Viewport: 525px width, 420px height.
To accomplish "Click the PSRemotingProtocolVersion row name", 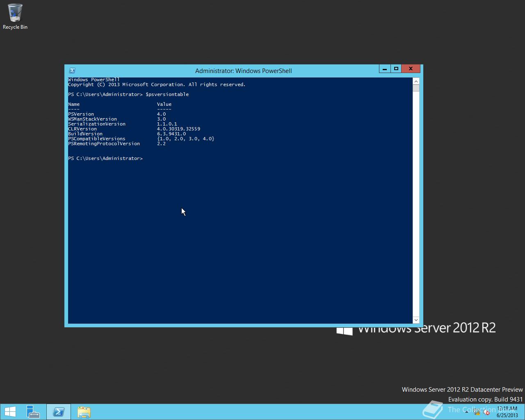I will click(104, 144).
